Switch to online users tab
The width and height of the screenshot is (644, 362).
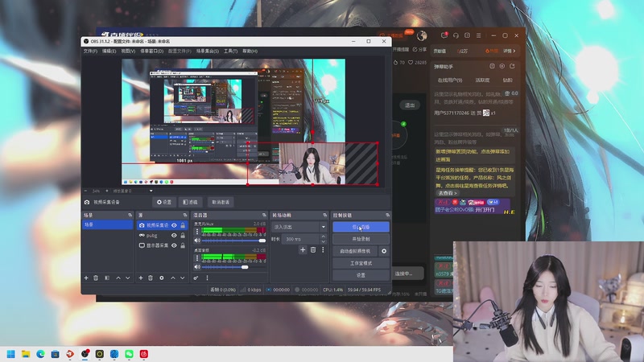point(450,80)
